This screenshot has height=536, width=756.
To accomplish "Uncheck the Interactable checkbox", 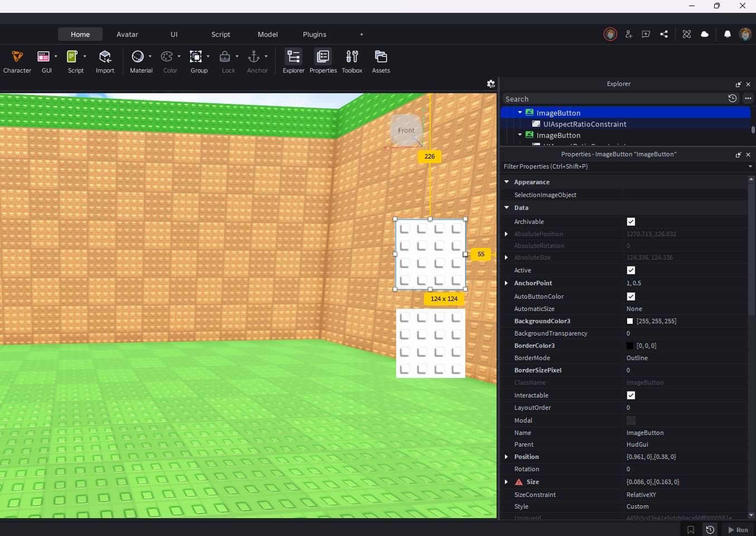I will click(x=631, y=395).
